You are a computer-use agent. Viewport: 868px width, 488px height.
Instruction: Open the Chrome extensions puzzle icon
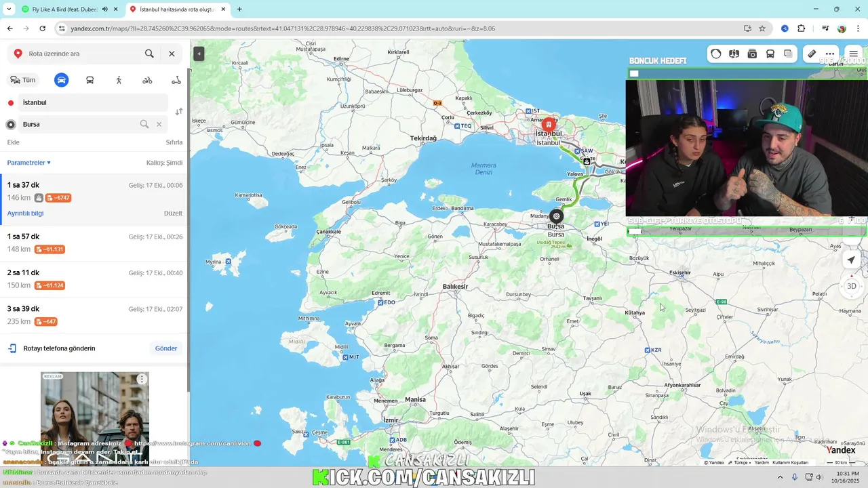pos(801,28)
